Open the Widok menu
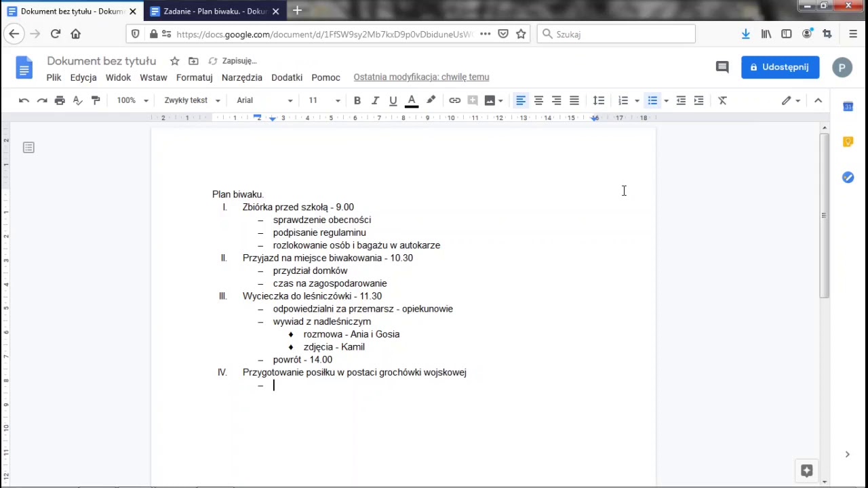 click(118, 77)
